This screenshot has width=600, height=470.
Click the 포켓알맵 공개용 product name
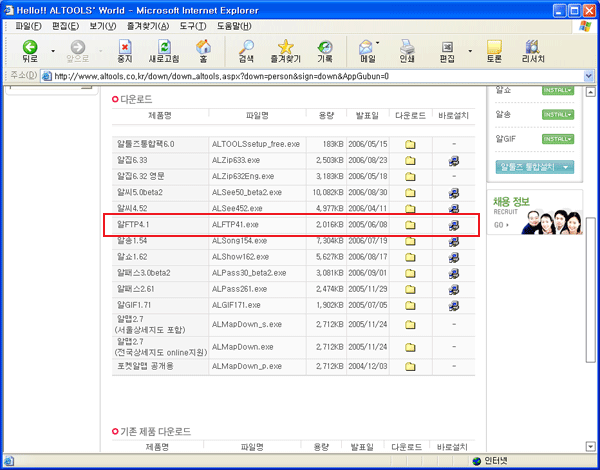(145, 366)
